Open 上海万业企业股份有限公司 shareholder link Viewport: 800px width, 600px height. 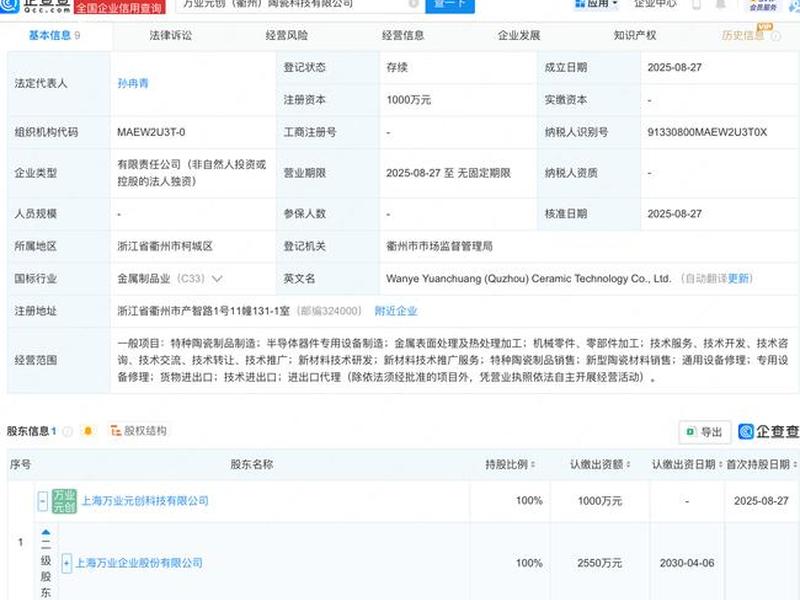[x=139, y=563]
